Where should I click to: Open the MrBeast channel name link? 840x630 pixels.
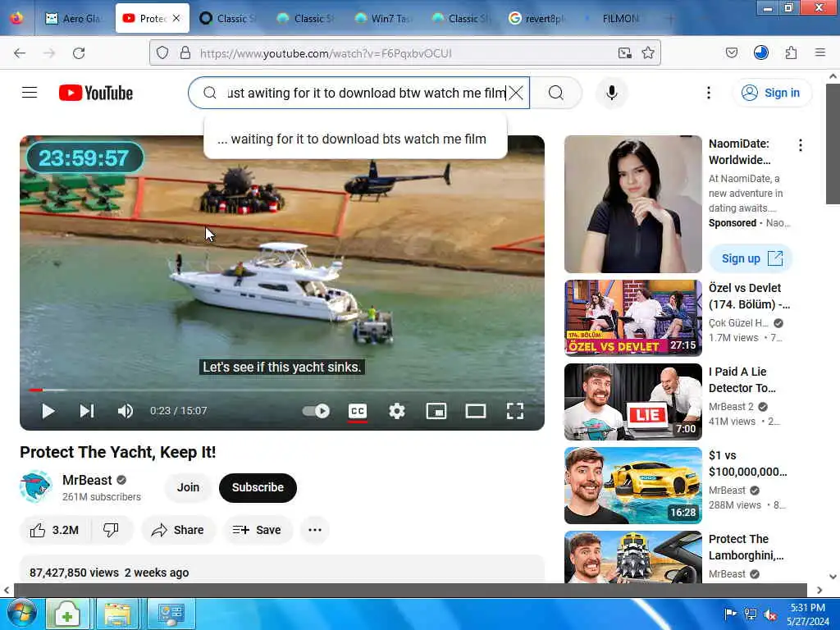[x=87, y=480]
